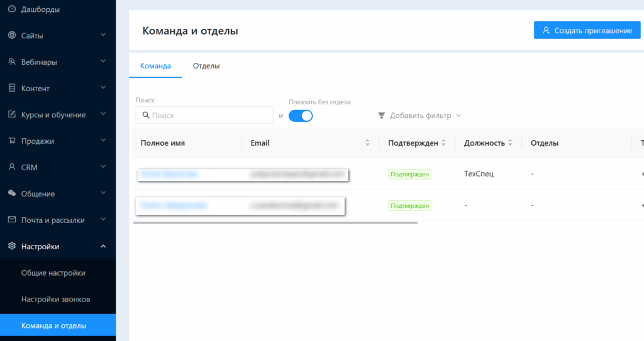Image resolution: width=644 pixels, height=341 pixels.
Task: Collapse the Настройки sidebar section
Action: [103, 246]
